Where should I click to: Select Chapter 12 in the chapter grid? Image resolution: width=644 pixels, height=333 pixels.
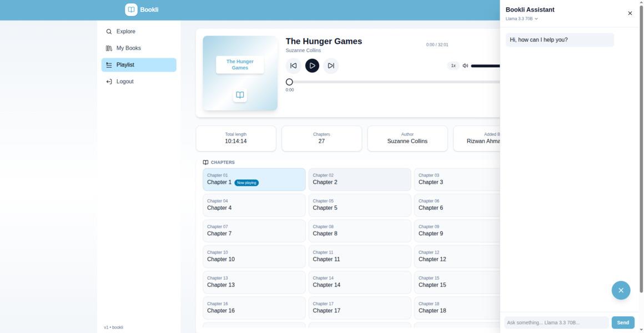[456, 256]
